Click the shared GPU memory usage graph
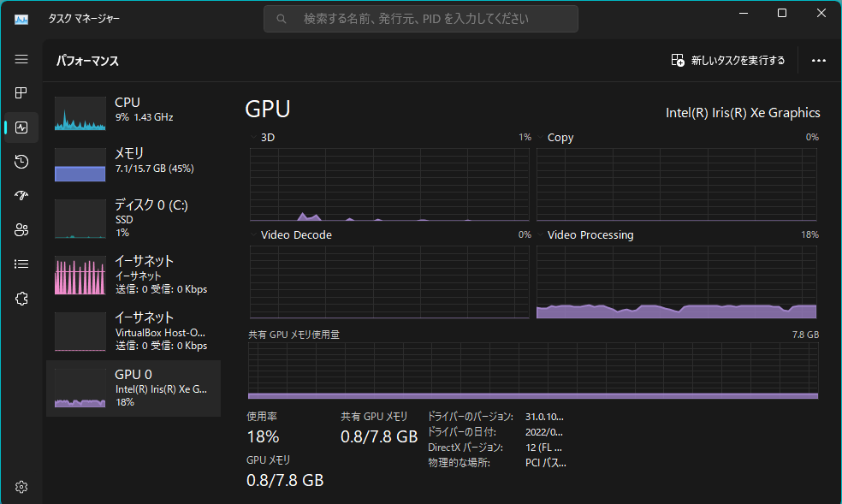 point(533,371)
